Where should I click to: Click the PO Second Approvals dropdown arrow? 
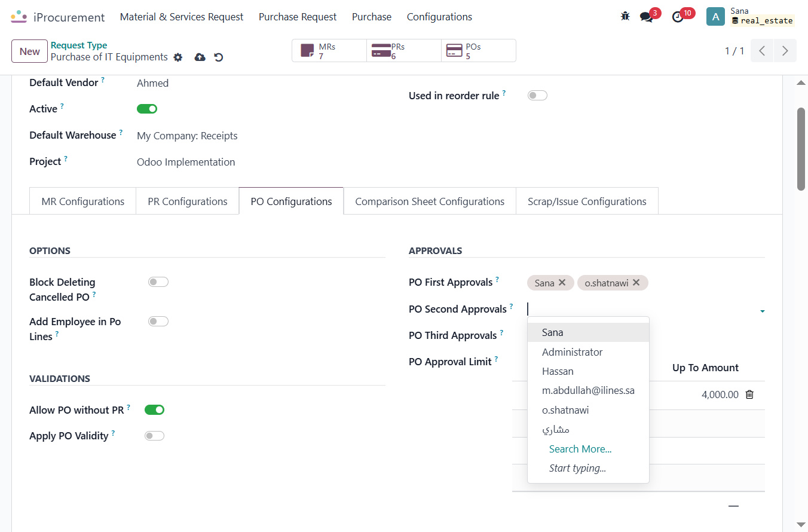(762, 311)
